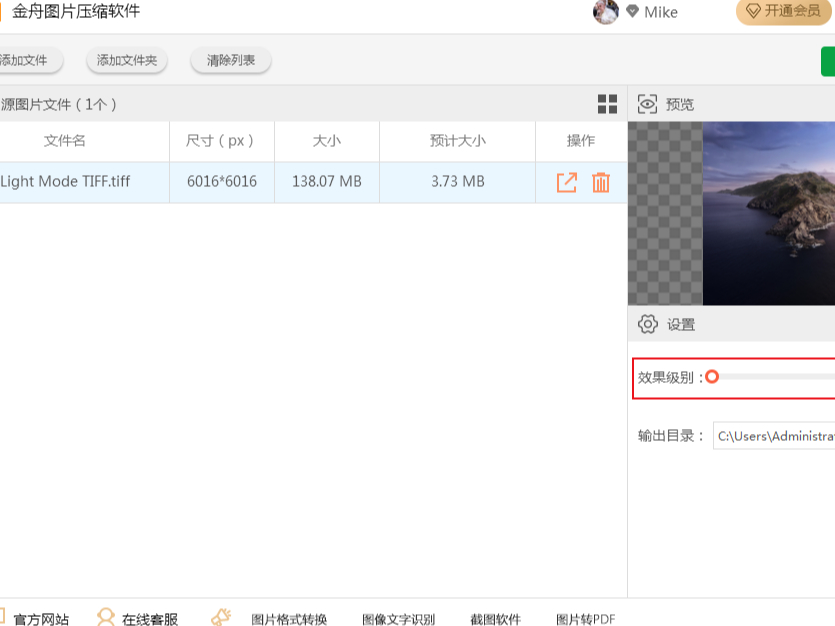The height and width of the screenshot is (626, 835).
Task: Open Mike's user avatar
Action: (606, 12)
